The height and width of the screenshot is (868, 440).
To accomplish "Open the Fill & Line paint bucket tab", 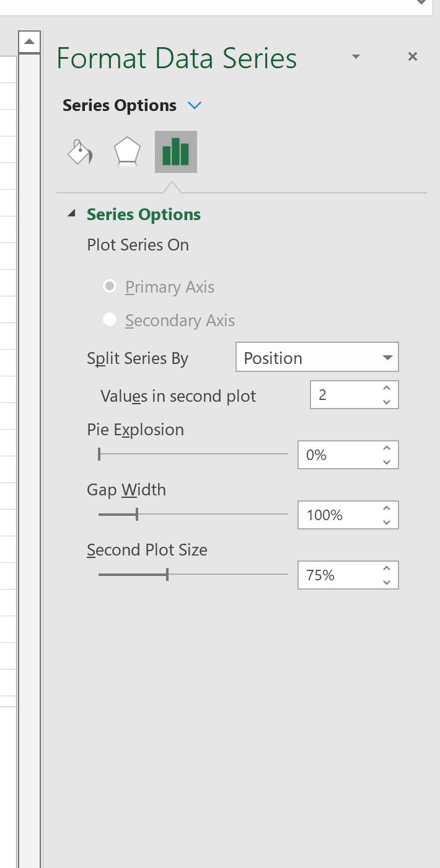I will point(80,152).
